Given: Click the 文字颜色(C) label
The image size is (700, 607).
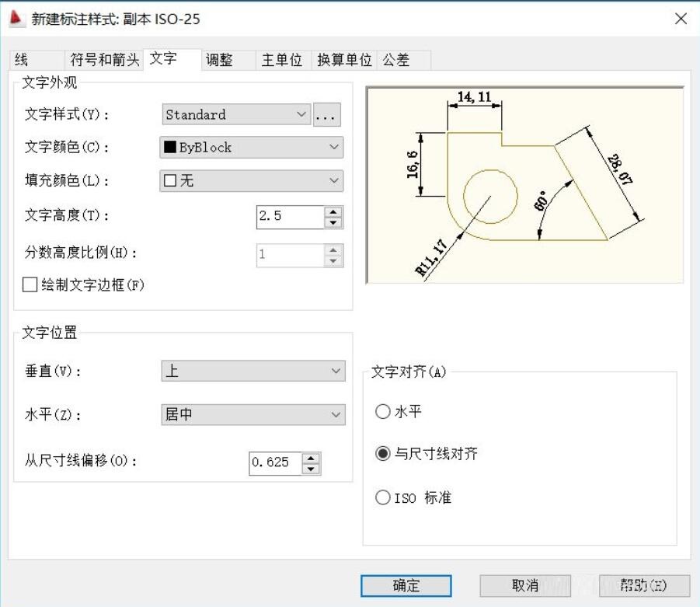Looking at the screenshot, I should point(67,147).
